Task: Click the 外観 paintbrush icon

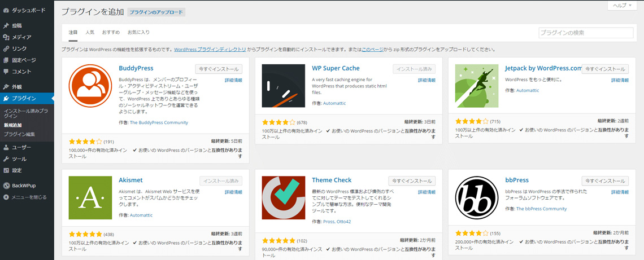Action: click(6, 87)
